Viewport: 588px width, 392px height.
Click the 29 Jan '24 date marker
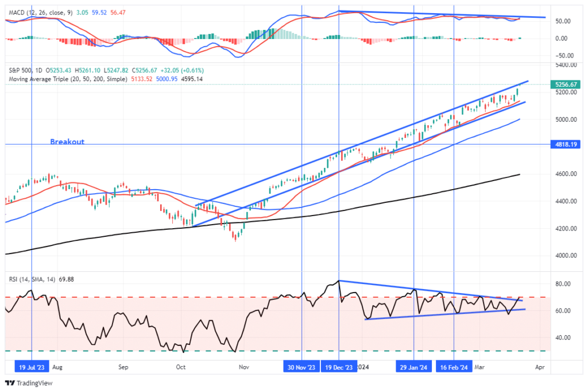(413, 366)
